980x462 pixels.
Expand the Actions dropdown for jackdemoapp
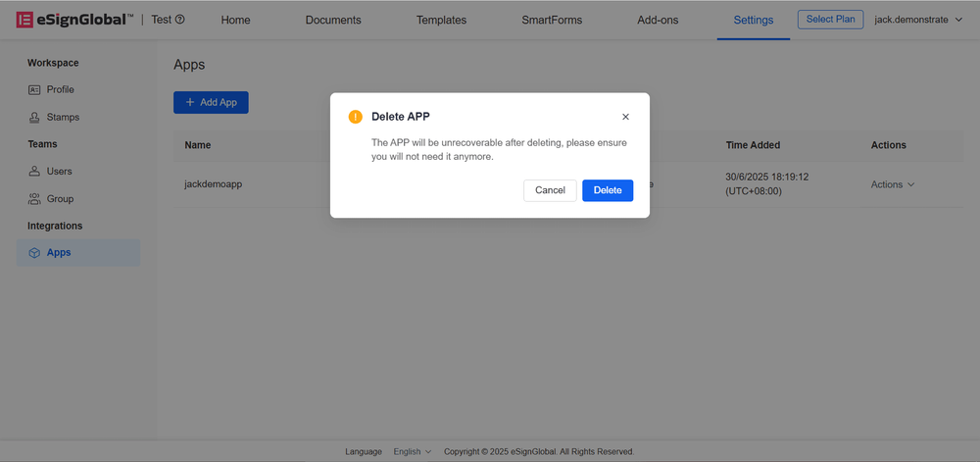click(x=892, y=184)
